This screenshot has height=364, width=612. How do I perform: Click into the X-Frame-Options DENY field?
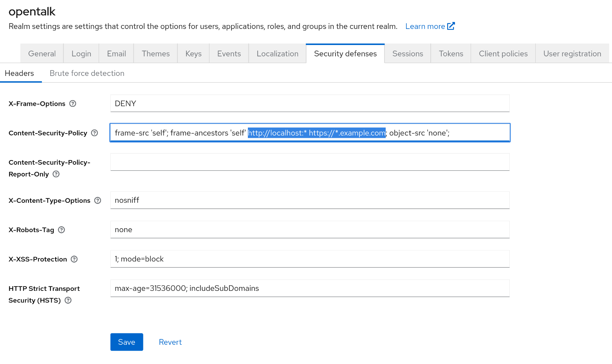[x=310, y=104]
